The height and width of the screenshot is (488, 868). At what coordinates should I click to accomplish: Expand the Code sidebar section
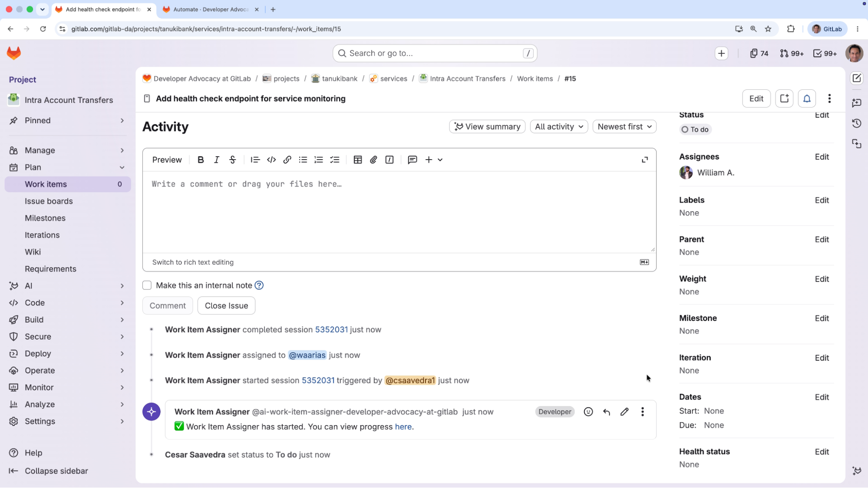pos(68,303)
